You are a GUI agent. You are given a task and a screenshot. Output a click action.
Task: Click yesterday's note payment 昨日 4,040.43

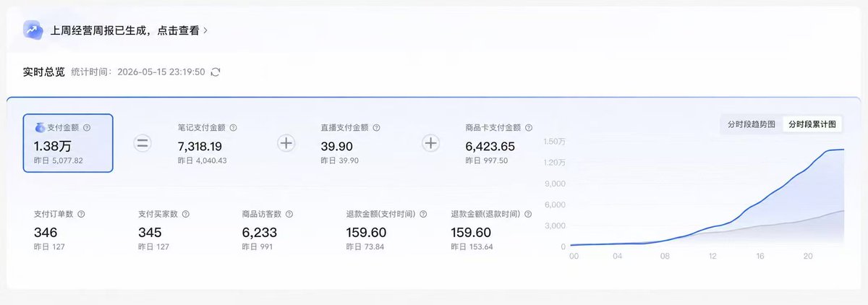pos(202,160)
